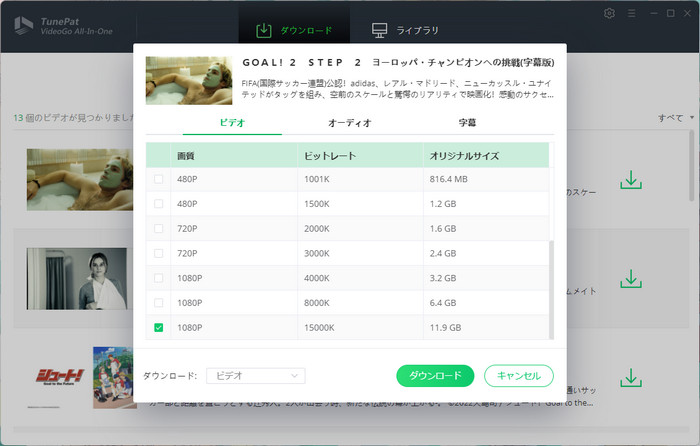The image size is (700, 446).
Task: Click the nurse video thumbnail in list
Action: pyautogui.click(x=77, y=279)
